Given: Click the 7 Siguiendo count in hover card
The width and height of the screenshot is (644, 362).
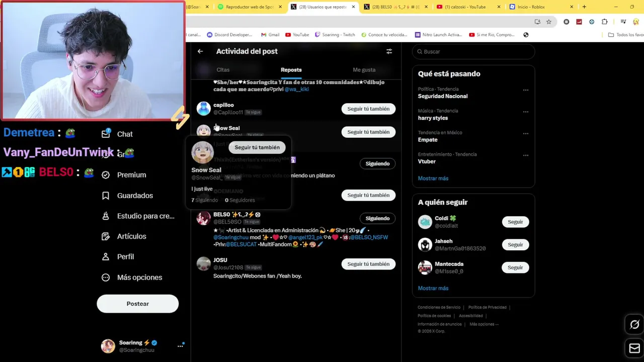Looking at the screenshot, I should click(204, 200).
